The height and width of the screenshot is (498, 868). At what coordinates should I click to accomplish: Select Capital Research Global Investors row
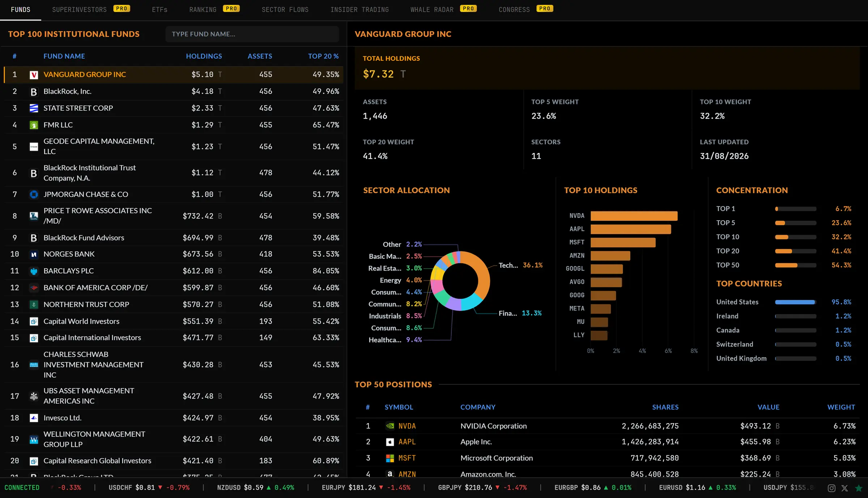coord(174,461)
